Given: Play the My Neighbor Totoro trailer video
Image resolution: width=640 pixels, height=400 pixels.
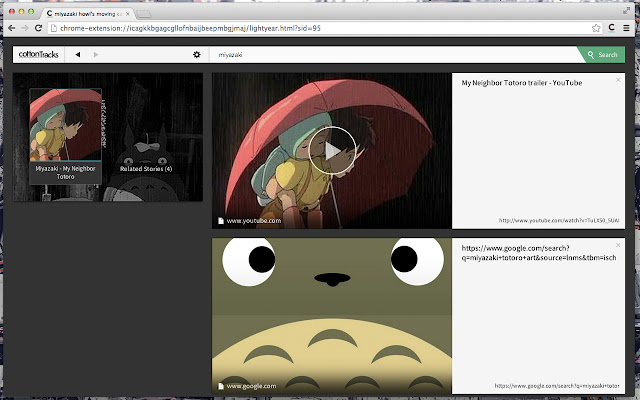Looking at the screenshot, I should point(332,150).
